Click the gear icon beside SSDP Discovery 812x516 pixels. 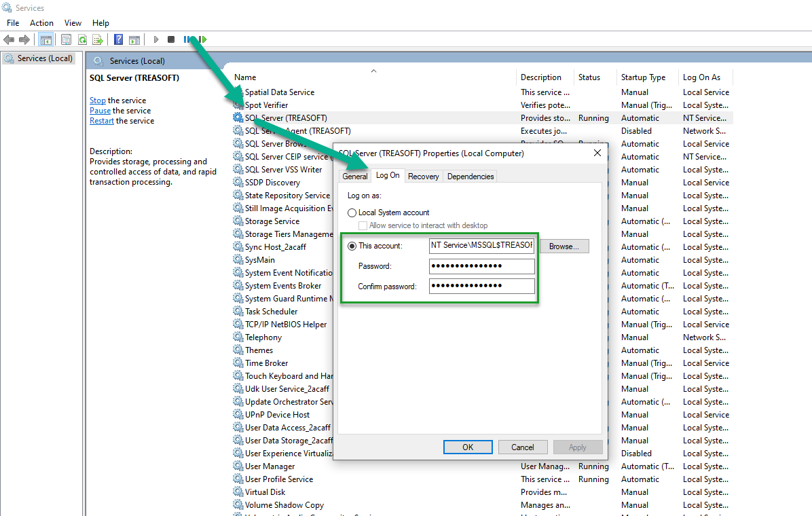tap(238, 183)
